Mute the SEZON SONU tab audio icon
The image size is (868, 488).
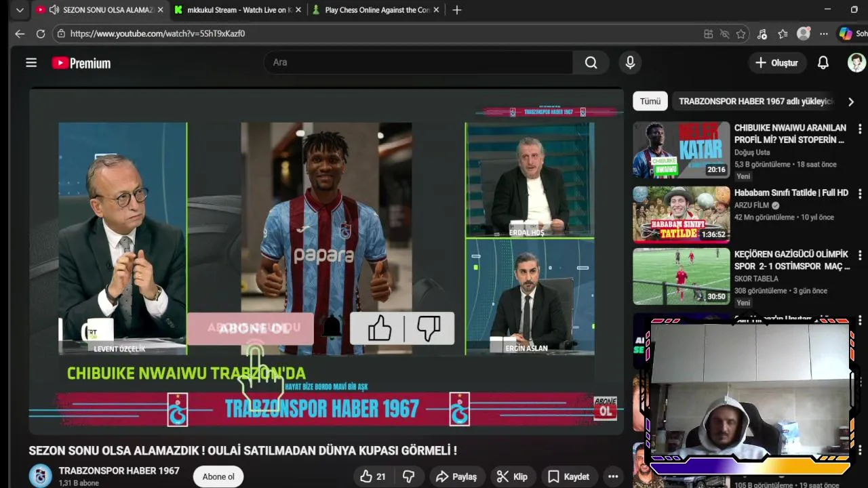54,10
